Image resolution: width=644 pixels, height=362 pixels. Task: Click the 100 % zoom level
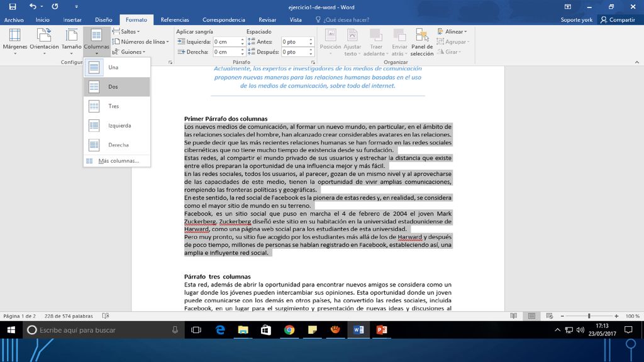(632, 316)
